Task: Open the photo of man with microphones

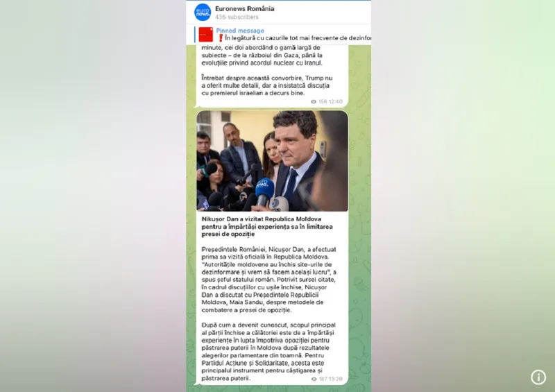Action: point(272,161)
